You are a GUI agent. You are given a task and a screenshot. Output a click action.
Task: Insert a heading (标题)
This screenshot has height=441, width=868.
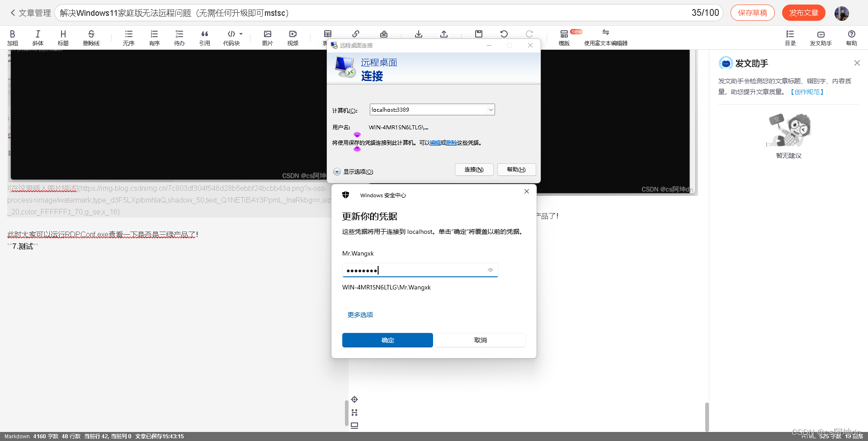[x=63, y=38]
